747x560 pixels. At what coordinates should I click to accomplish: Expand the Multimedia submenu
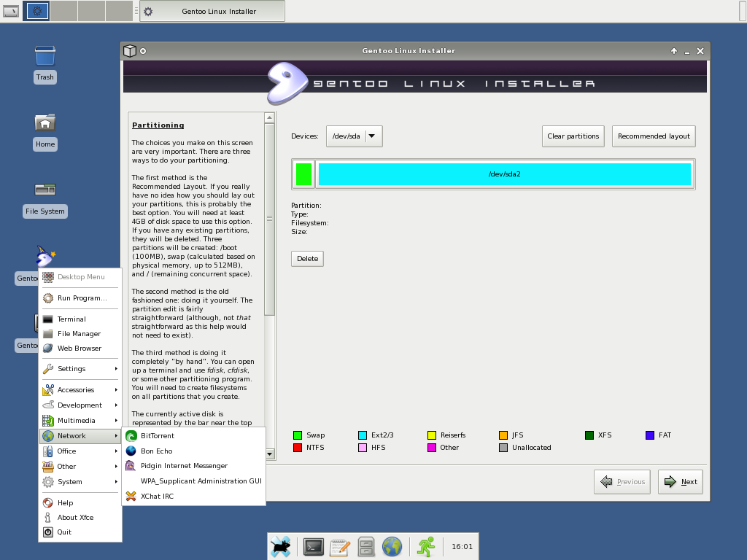[x=80, y=421]
